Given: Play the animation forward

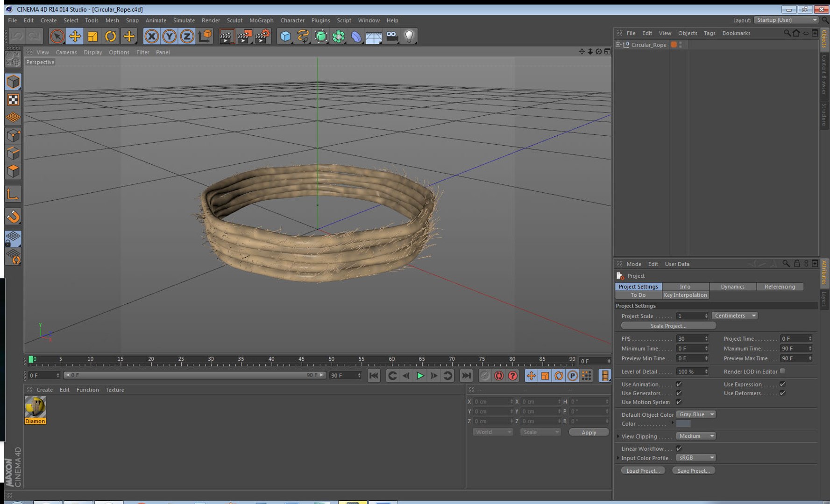Looking at the screenshot, I should coord(420,376).
